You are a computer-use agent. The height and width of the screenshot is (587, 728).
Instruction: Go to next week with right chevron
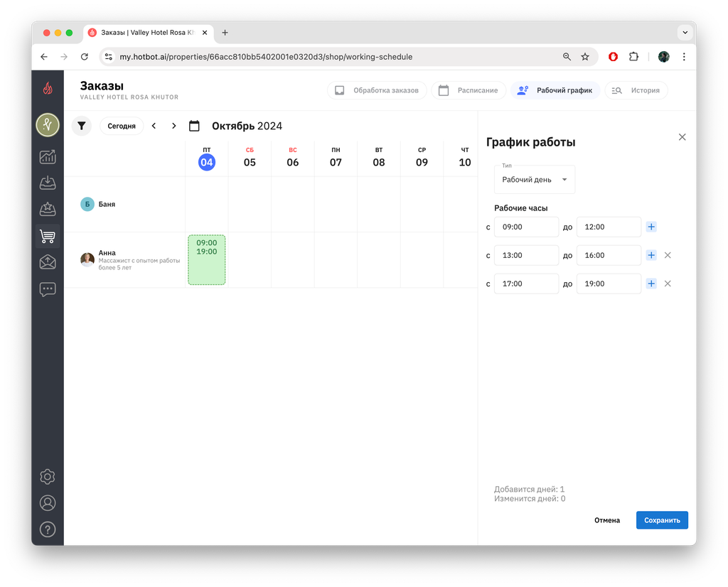(173, 126)
